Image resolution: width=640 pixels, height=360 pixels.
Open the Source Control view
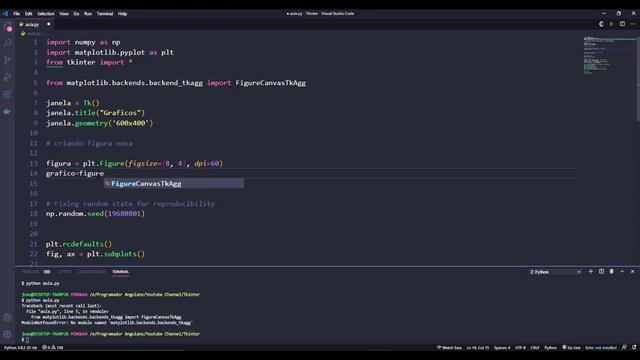[8, 60]
